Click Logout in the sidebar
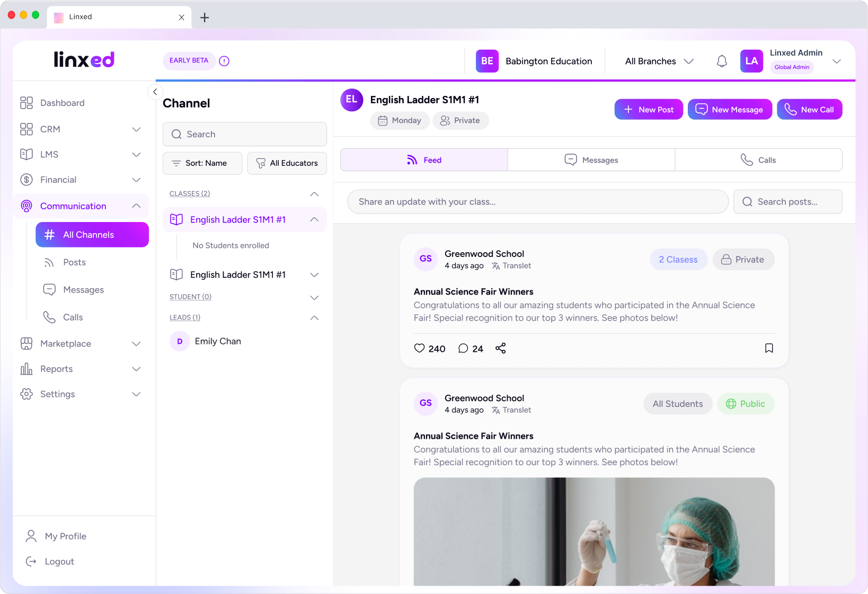Image resolution: width=868 pixels, height=594 pixels. [50, 562]
